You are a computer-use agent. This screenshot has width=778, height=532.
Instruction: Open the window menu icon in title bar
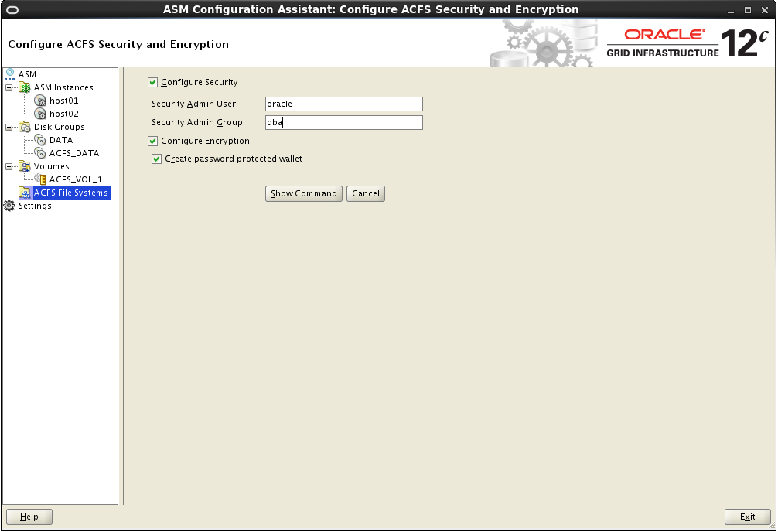[12, 9]
